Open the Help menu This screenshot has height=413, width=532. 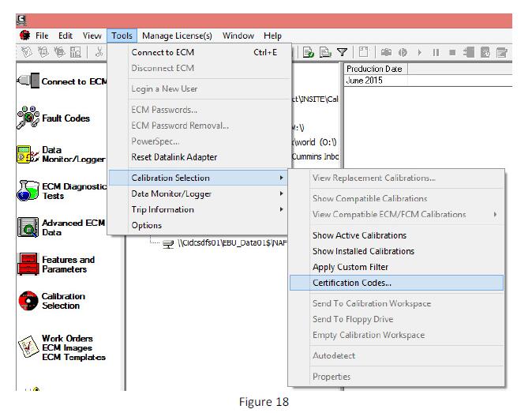click(x=272, y=36)
